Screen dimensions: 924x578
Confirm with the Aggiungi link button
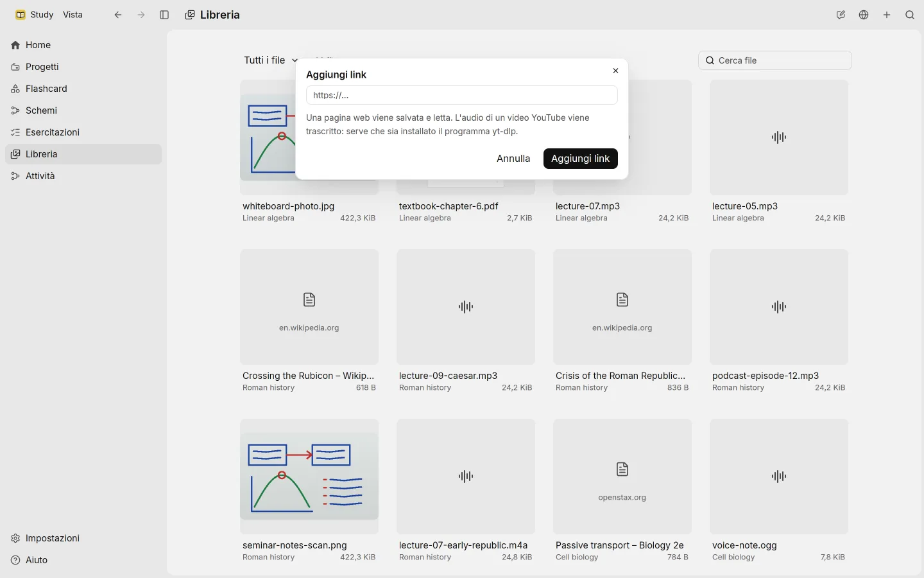[x=581, y=159]
